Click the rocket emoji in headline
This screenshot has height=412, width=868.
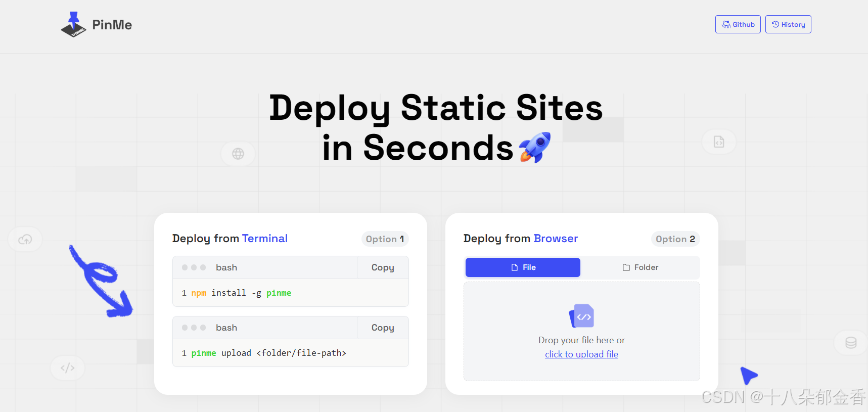tap(535, 148)
